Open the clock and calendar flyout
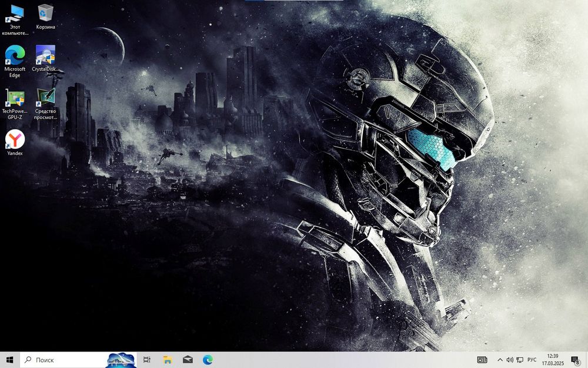This screenshot has width=588, height=368. click(x=553, y=360)
